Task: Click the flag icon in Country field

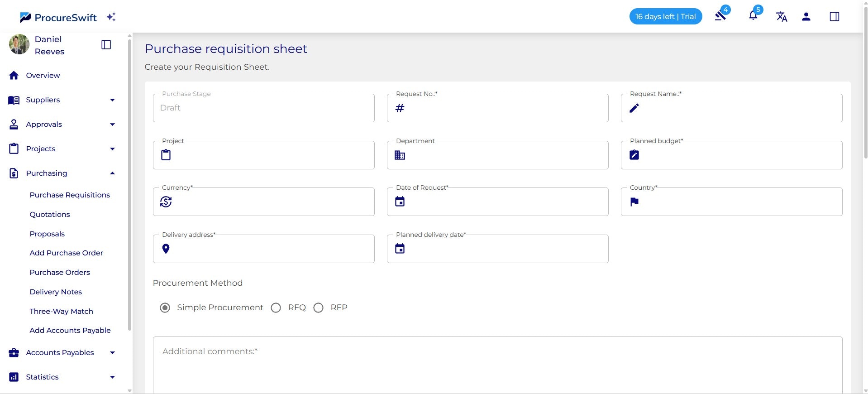Action: [634, 202]
